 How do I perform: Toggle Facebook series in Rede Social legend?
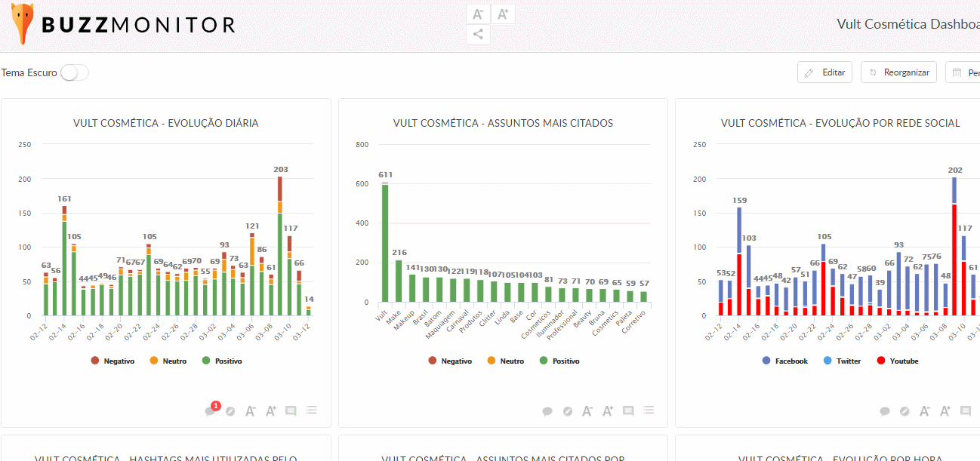pos(784,361)
